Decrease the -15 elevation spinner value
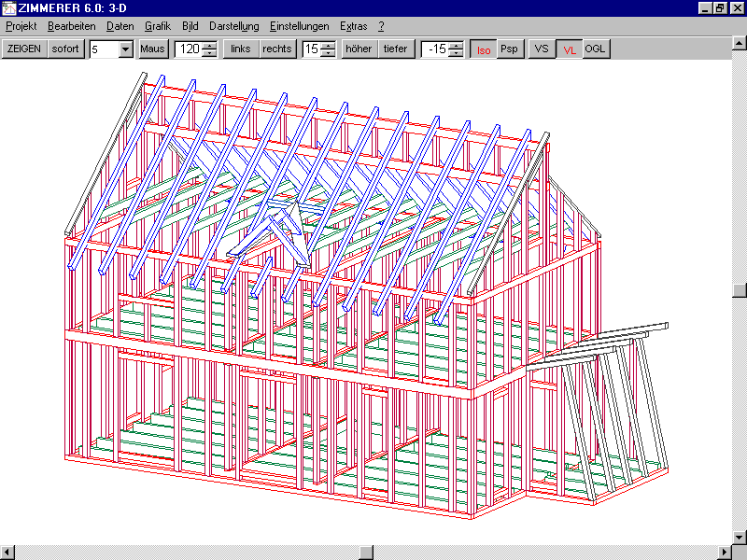This screenshot has width=747, height=560. pos(456,53)
